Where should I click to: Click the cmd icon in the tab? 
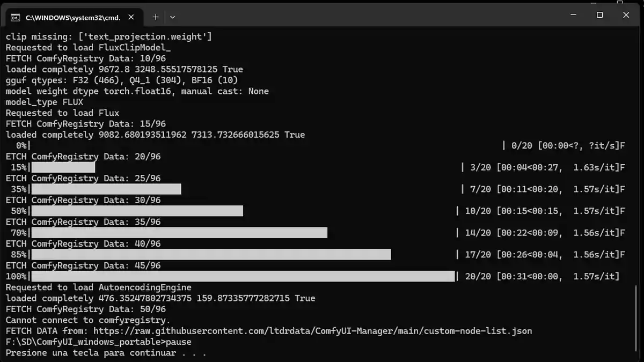coord(16,17)
